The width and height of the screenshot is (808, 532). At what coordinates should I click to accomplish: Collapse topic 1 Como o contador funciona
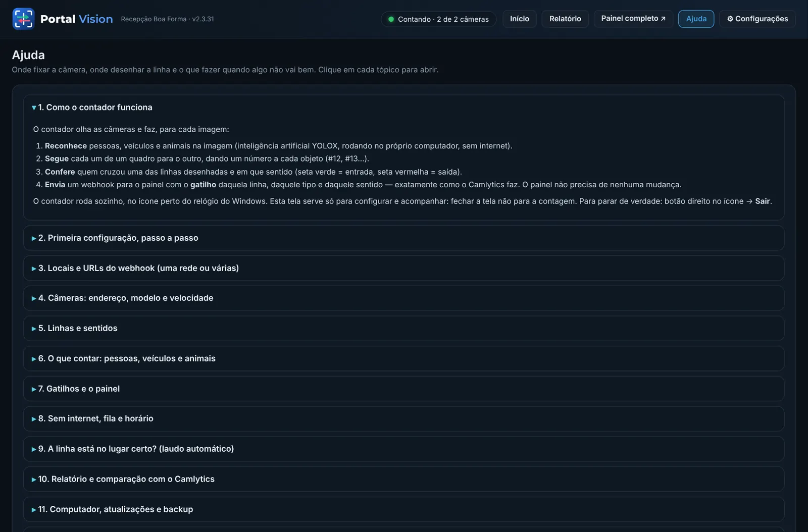click(x=403, y=108)
